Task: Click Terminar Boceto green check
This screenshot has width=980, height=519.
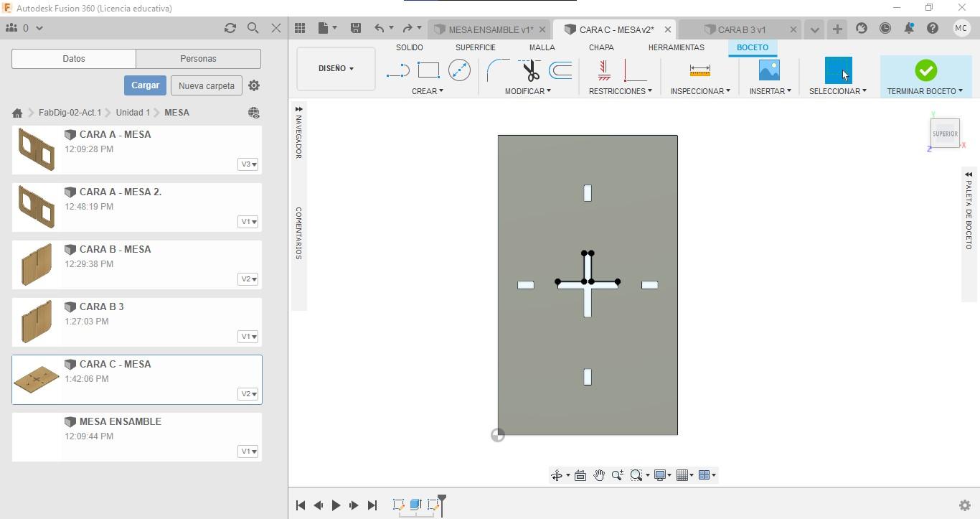Action: coord(925,70)
